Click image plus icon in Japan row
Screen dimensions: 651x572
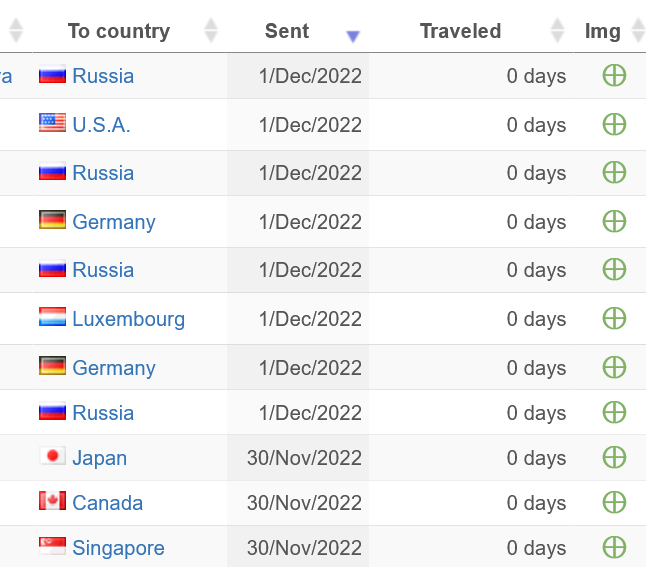coord(614,457)
